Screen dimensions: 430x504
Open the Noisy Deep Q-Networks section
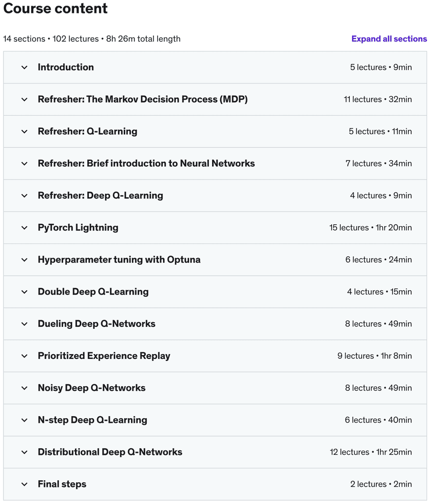point(215,388)
